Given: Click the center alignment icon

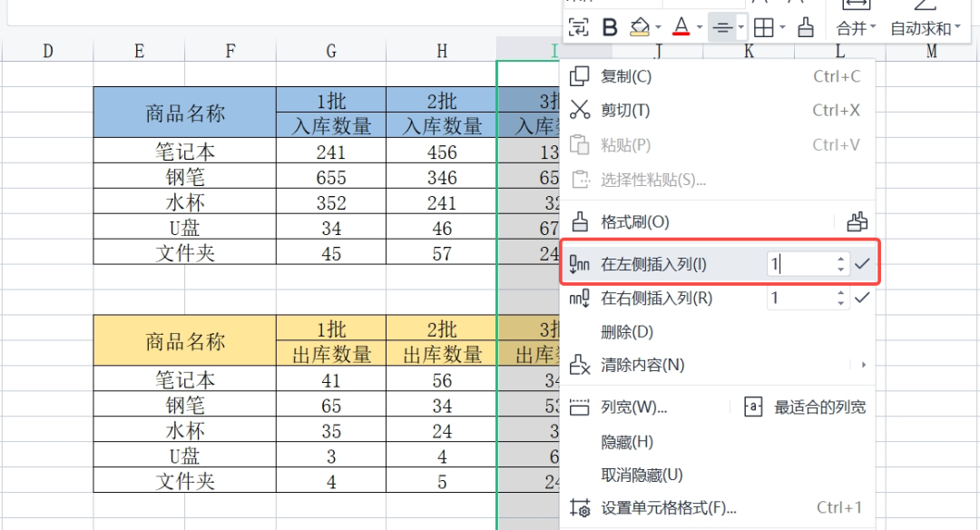Looking at the screenshot, I should coord(722,27).
